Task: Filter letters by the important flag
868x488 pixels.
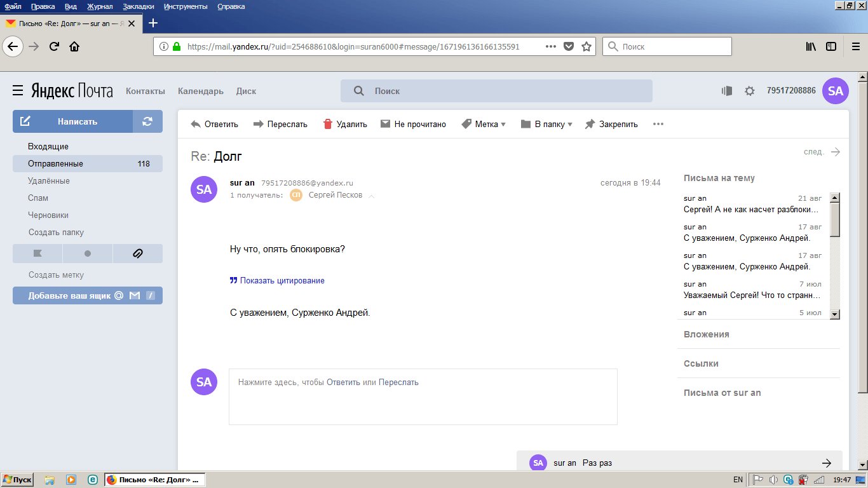Action: [x=37, y=254]
